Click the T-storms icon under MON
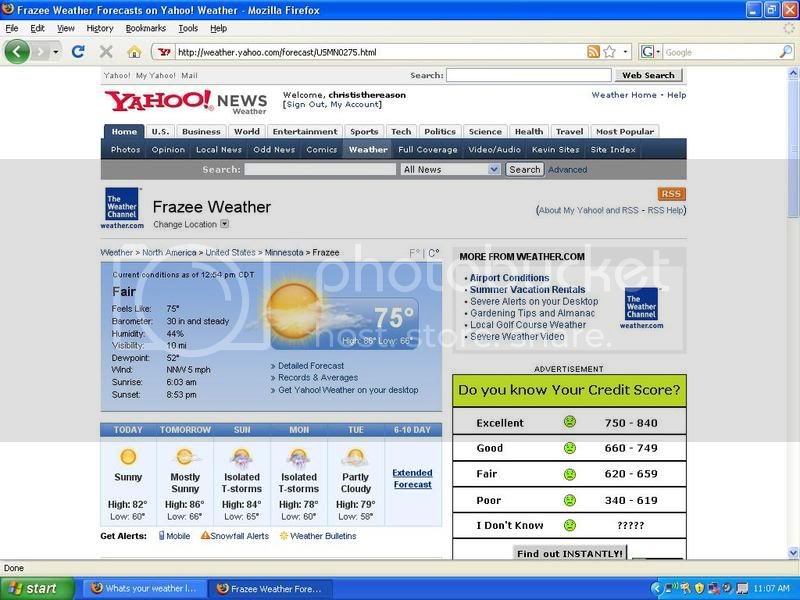 [x=299, y=458]
